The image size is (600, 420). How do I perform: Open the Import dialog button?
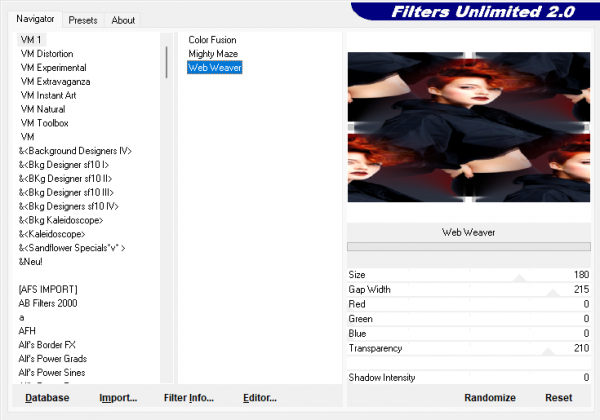point(118,398)
